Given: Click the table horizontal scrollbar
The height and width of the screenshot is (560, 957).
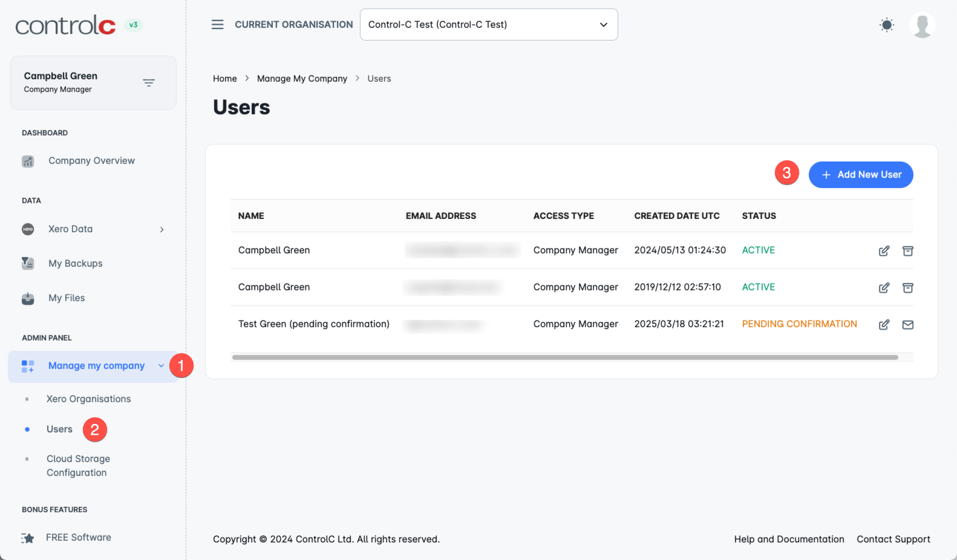Looking at the screenshot, I should tap(565, 357).
